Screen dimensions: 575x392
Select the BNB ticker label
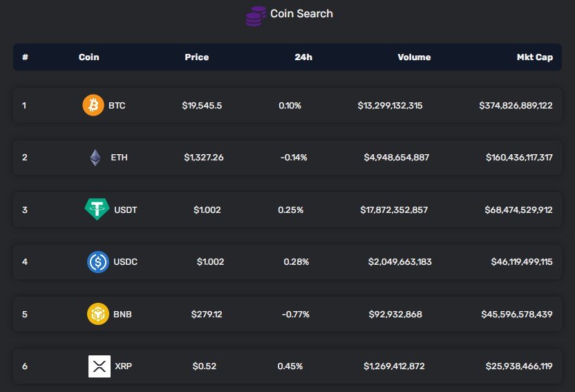[122, 315]
